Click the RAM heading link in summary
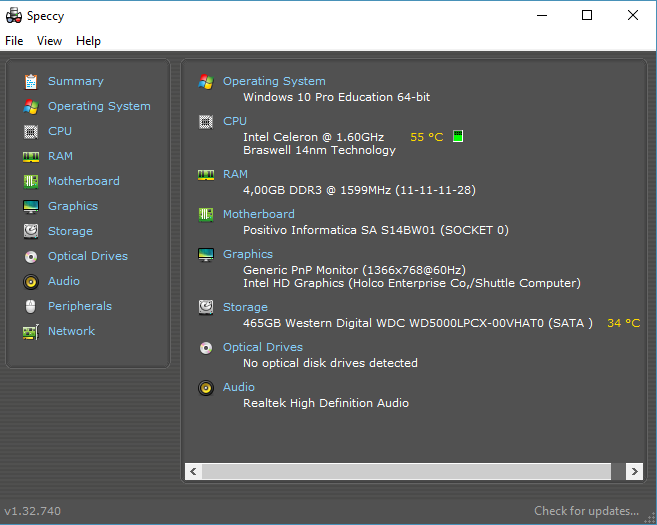 pos(235,174)
